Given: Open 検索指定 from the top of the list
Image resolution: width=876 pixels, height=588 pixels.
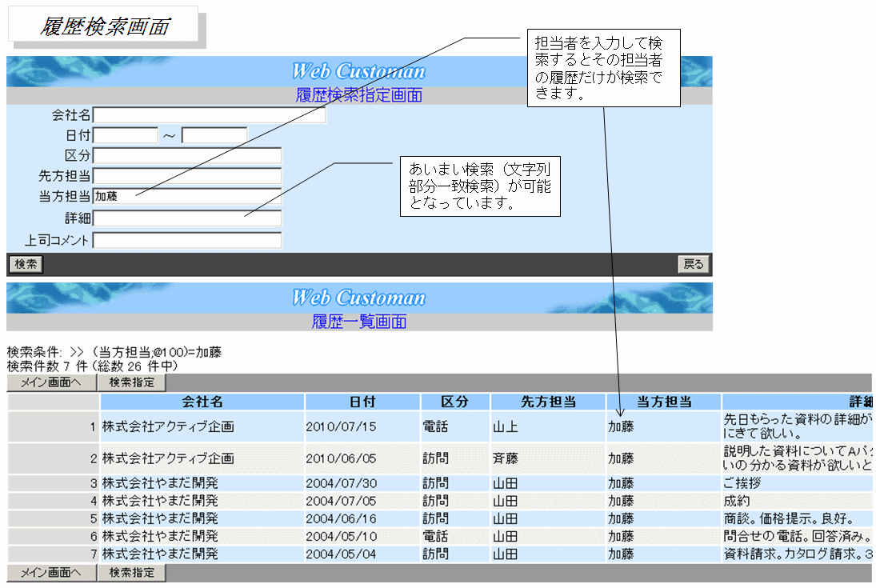Looking at the screenshot, I should (x=132, y=383).
